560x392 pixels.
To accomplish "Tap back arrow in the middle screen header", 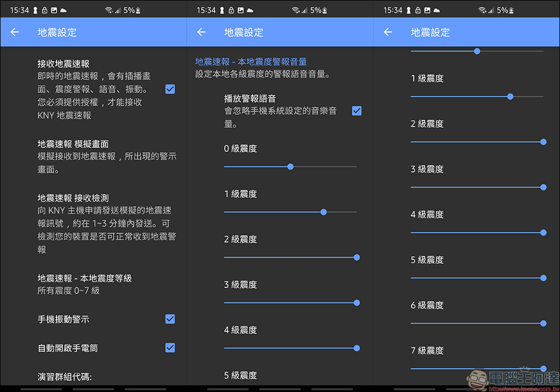I will click(x=202, y=32).
